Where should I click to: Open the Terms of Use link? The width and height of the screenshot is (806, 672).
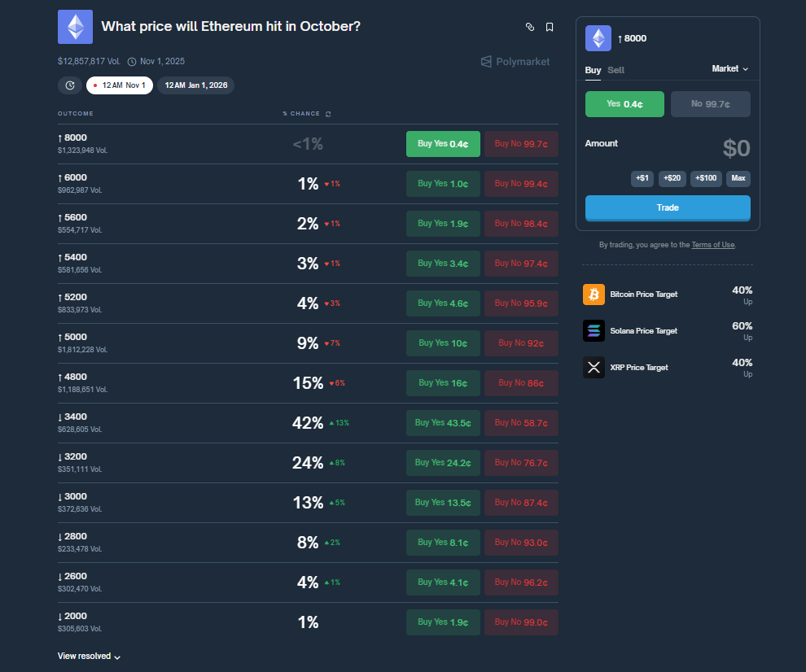pos(712,245)
